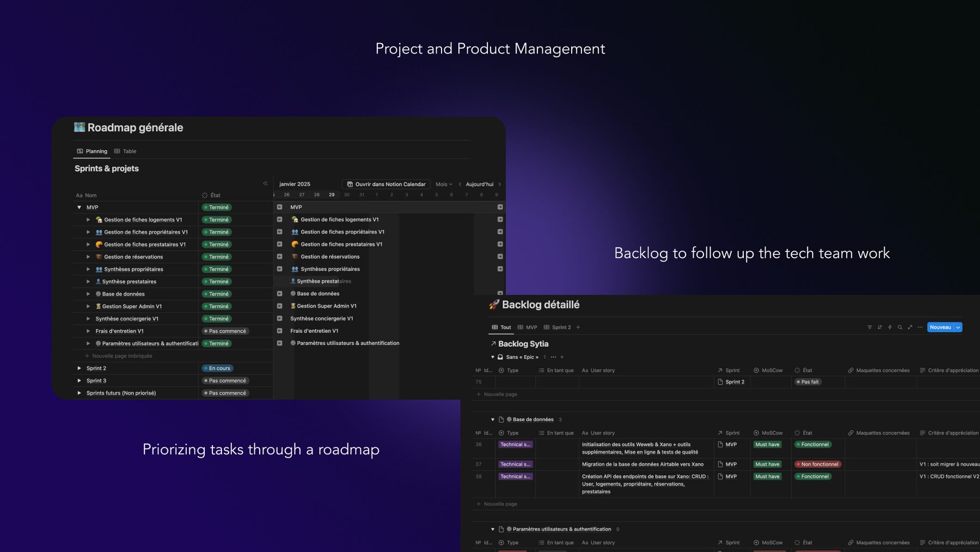Expand Gestion de fiches logements V1 row
The image size is (980, 552).
pyautogui.click(x=88, y=220)
